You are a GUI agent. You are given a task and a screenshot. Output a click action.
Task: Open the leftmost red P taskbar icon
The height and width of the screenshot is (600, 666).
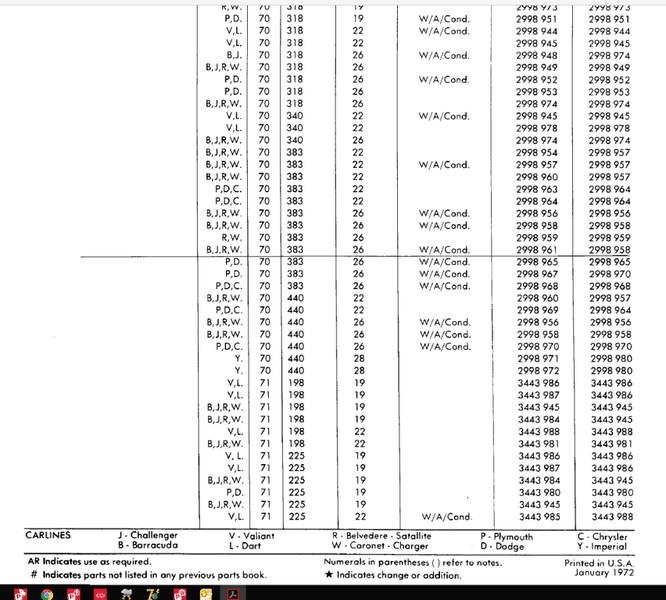coord(21,593)
